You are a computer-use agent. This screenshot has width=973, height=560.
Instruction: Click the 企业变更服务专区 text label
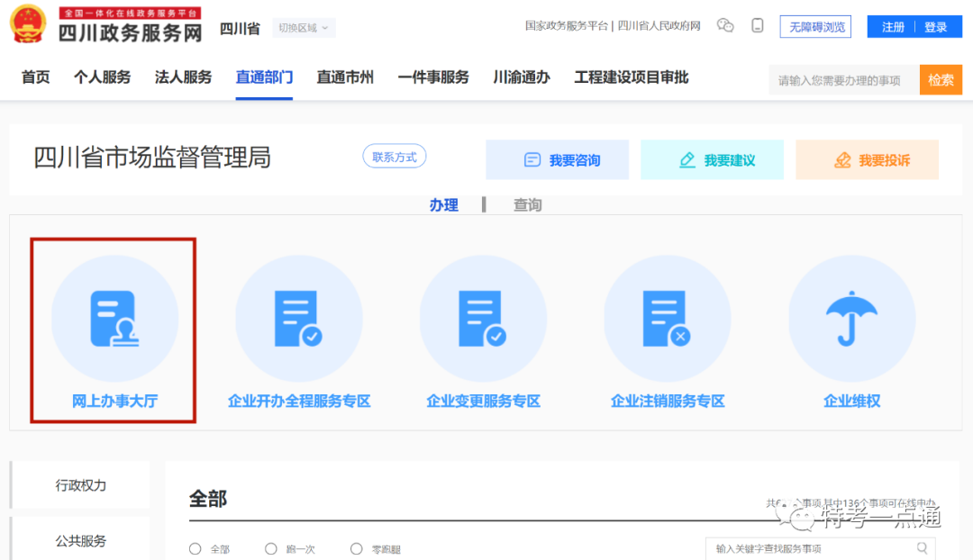pos(484,402)
